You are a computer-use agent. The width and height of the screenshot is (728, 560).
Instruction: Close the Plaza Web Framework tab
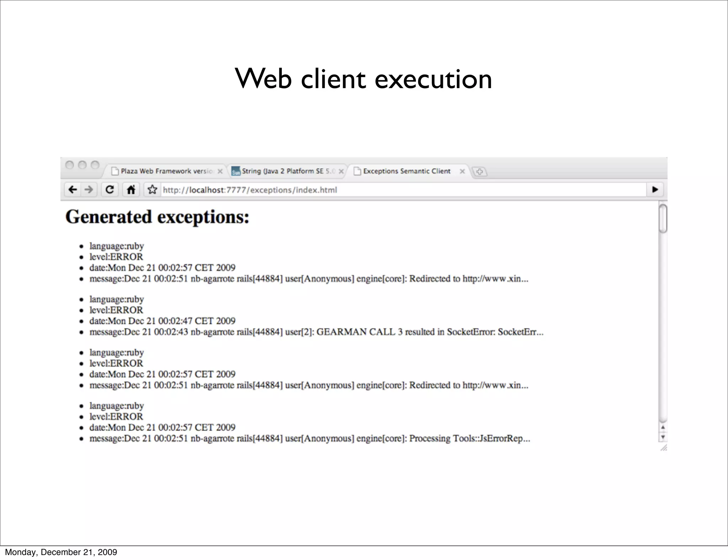pos(220,171)
